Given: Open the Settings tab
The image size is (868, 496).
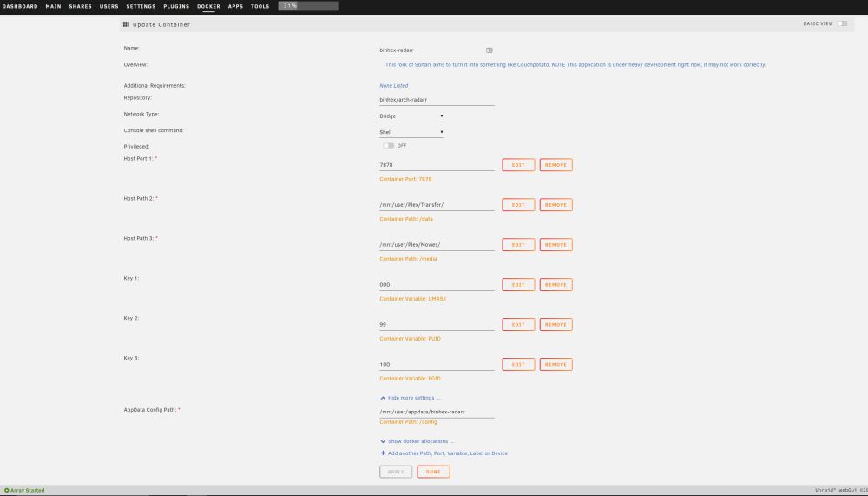Looking at the screenshot, I should click(x=141, y=7).
